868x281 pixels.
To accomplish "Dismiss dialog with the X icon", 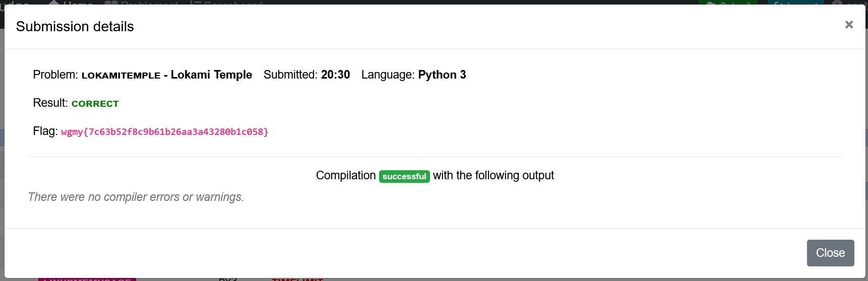I will 849,25.
